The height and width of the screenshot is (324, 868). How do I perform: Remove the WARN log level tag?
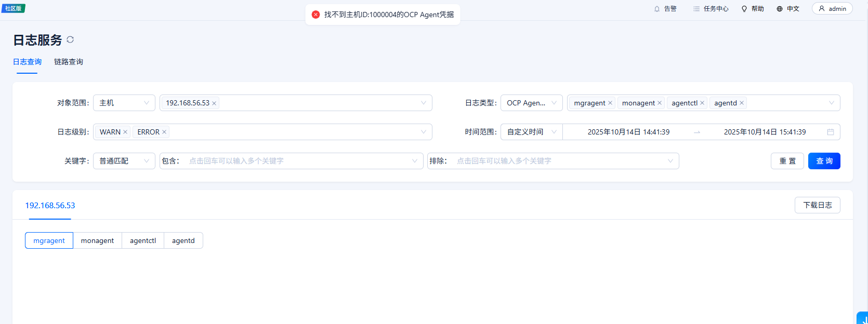pyautogui.click(x=125, y=132)
